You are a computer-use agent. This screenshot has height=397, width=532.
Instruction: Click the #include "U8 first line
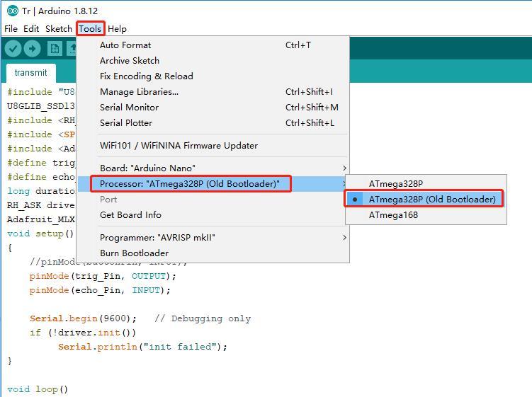[41, 92]
